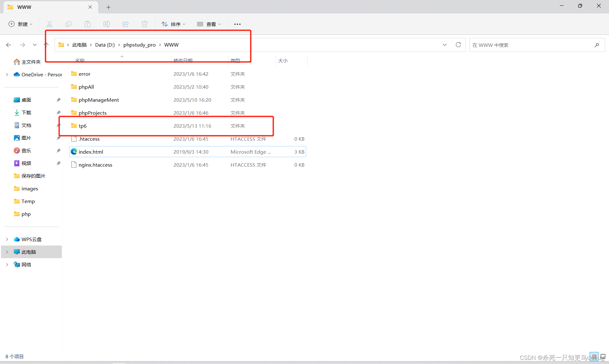Image resolution: width=609 pixels, height=364 pixels.
Task: Click inside the 在WWW中搜索 search box
Action: [x=523, y=45]
